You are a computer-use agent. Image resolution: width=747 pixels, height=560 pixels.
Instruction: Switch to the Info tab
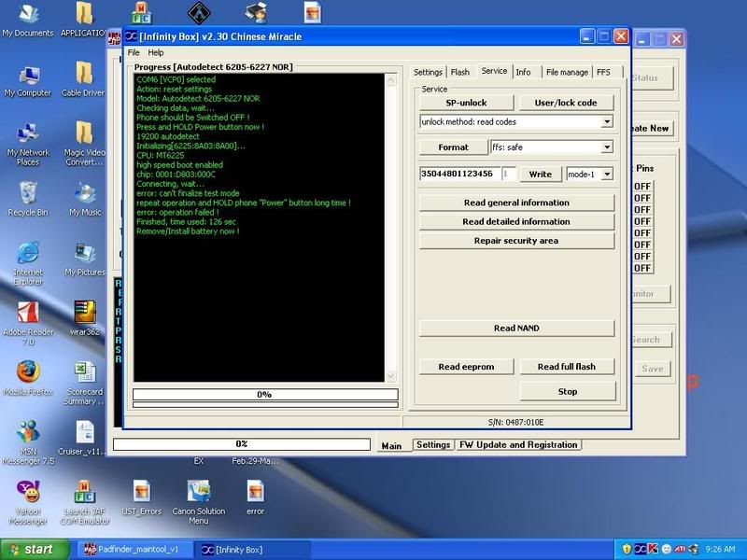[x=523, y=72]
